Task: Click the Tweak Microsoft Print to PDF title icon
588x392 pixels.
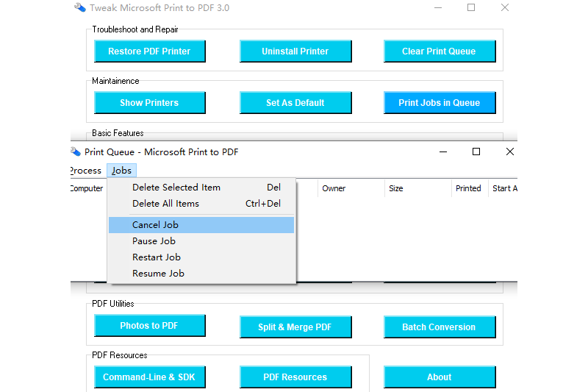Action: click(80, 7)
